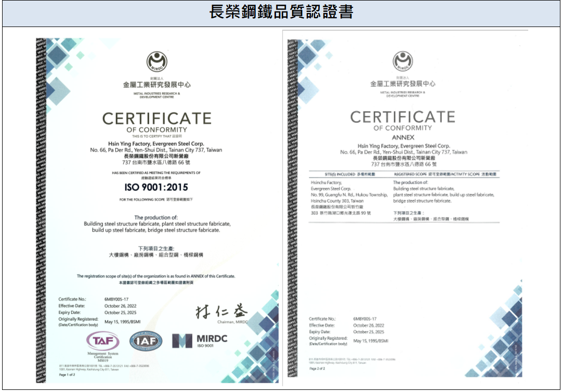The height and width of the screenshot is (392, 562).
Task: Click certificate number 6M8Y005-17 on the annex page
Action: click(365, 319)
